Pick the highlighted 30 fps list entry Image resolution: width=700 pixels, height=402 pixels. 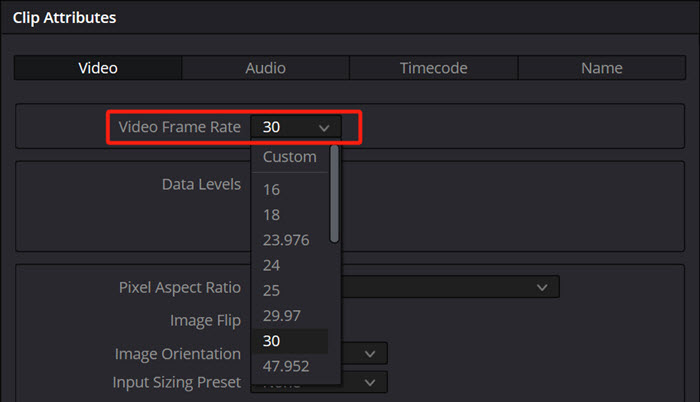[x=290, y=341]
